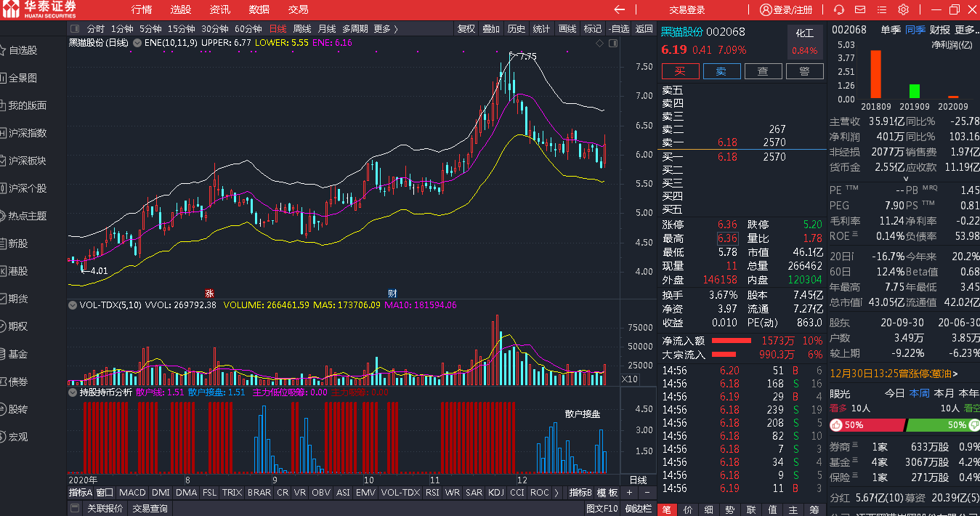Expand VOL-TDX indicator dropdown

pyautogui.click(x=73, y=305)
